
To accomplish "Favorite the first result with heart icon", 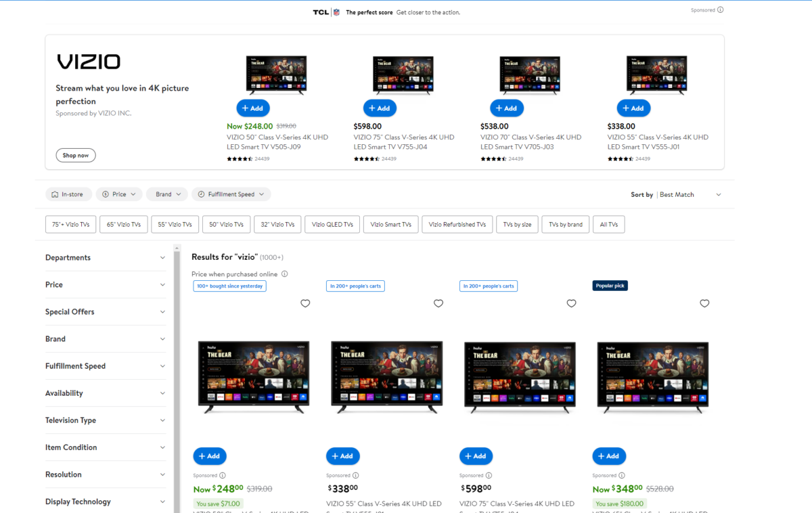I will (305, 304).
